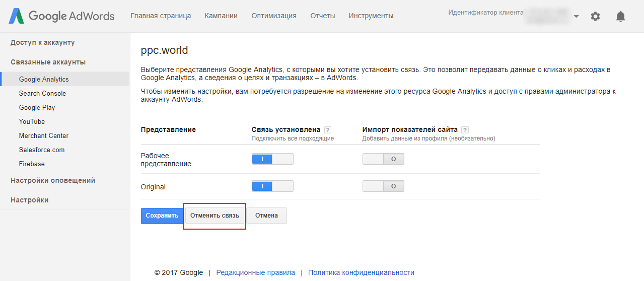Open the notifications bell icon
Viewport: 644px width, 281px height.
[x=620, y=16]
